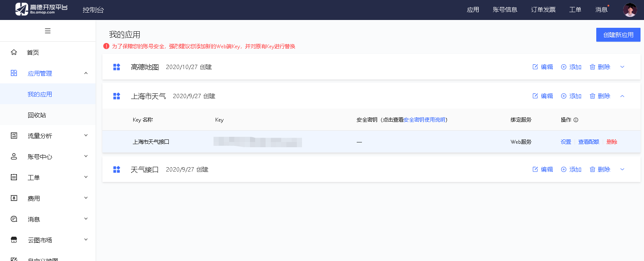Screen dimensions: 644x261
Task: Edit the 上海市天气 application
Action: coord(542,96)
